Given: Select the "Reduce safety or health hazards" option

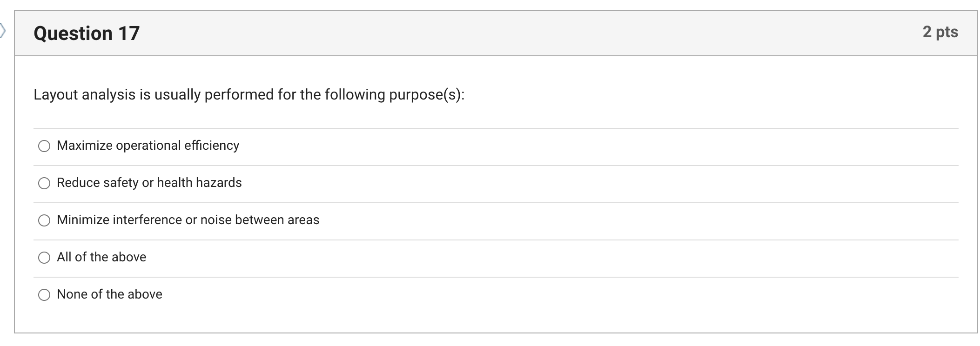Looking at the screenshot, I should pos(44,183).
